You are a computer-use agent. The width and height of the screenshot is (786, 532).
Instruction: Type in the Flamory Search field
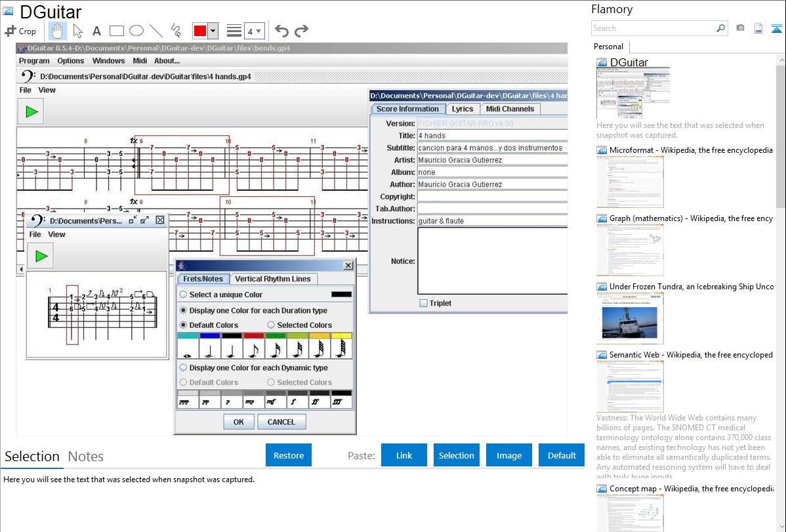(x=653, y=28)
